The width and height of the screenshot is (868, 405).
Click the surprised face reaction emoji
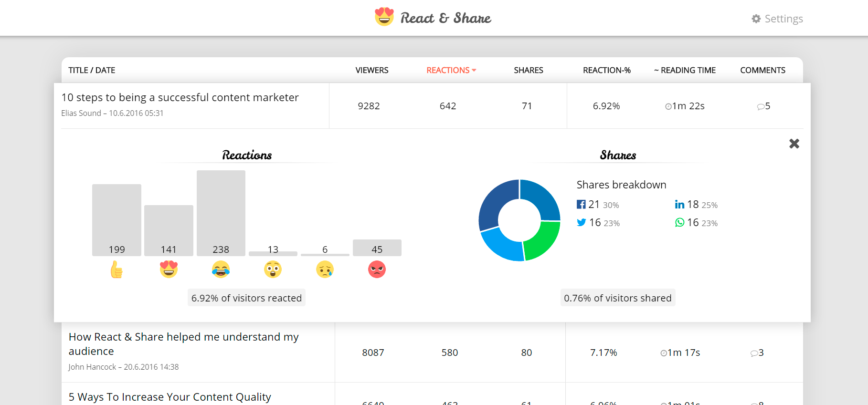[x=273, y=270]
